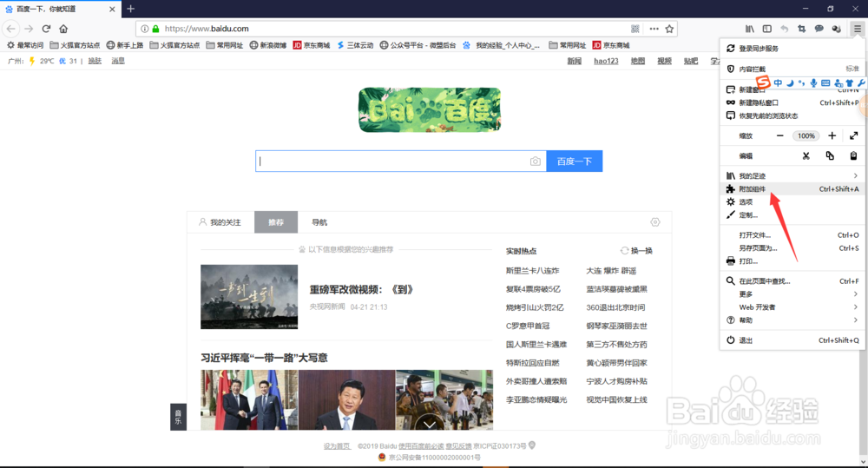The image size is (868, 468).
Task: Click the paste clipboard icon
Action: pos(853,155)
